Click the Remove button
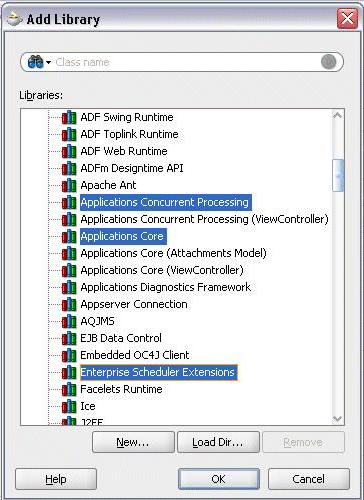 [x=303, y=442]
